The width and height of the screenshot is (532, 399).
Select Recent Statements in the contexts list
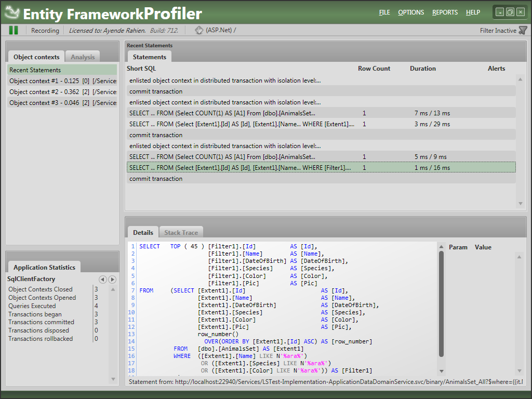click(62, 70)
